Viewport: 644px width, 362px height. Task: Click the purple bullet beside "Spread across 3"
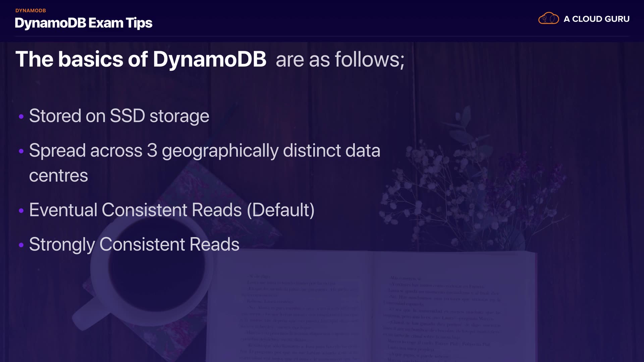pos(21,151)
